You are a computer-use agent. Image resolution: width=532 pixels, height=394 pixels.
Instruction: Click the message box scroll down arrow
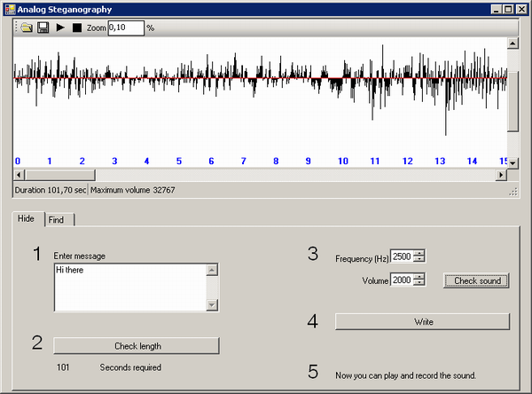[x=212, y=304]
